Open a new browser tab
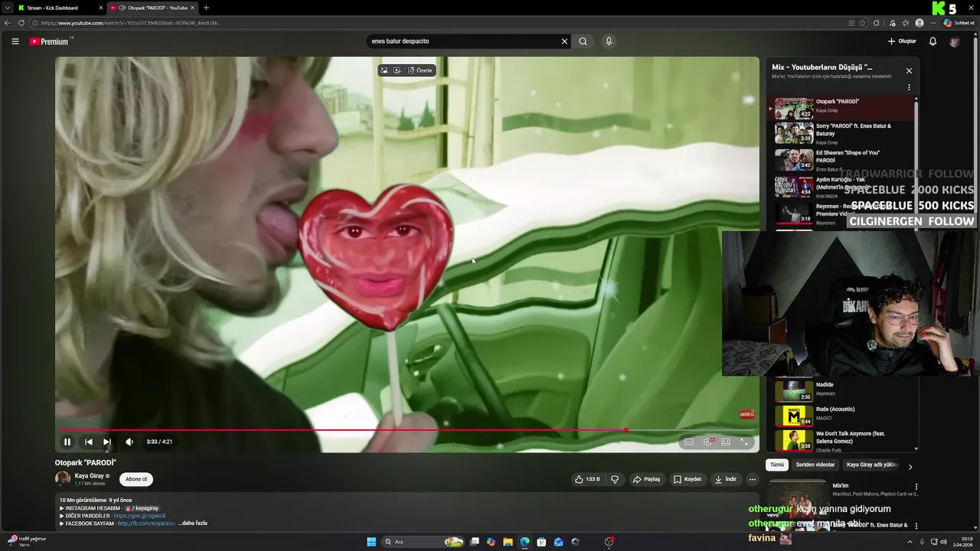Viewport: 980px width, 551px height. [x=206, y=8]
